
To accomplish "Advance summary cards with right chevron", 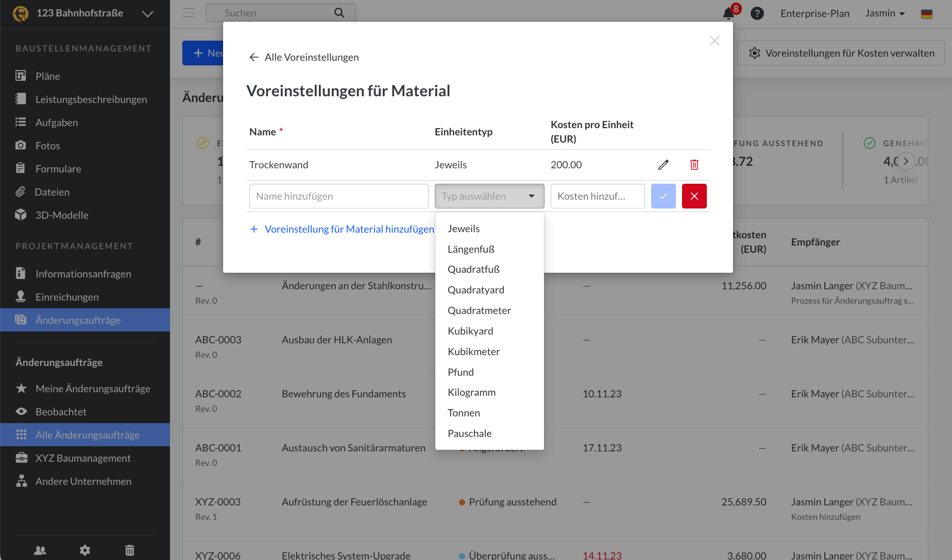I will click(x=906, y=161).
